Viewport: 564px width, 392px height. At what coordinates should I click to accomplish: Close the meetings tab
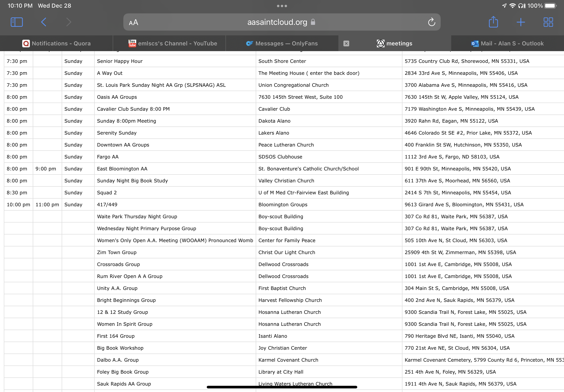346,44
